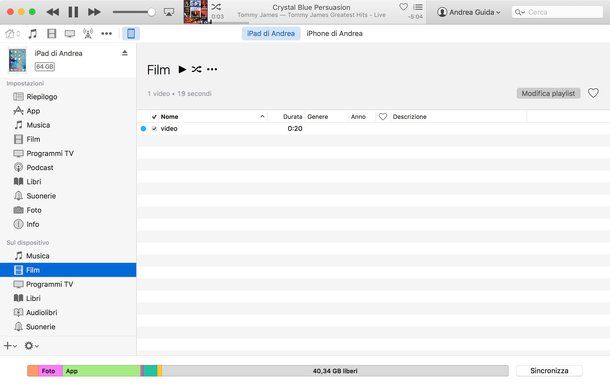Click the Cerca search field
This screenshot has width=610, height=386.
point(557,12)
